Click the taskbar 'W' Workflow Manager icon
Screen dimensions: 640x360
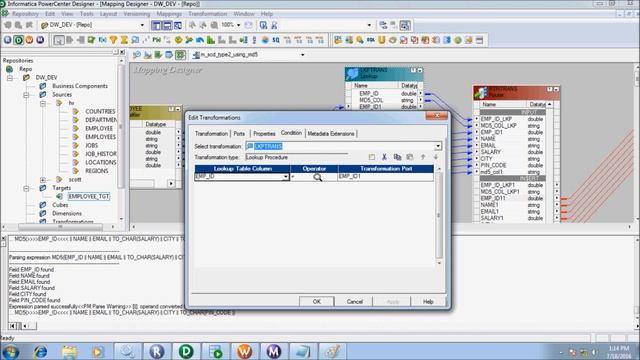pyautogui.click(x=244, y=351)
